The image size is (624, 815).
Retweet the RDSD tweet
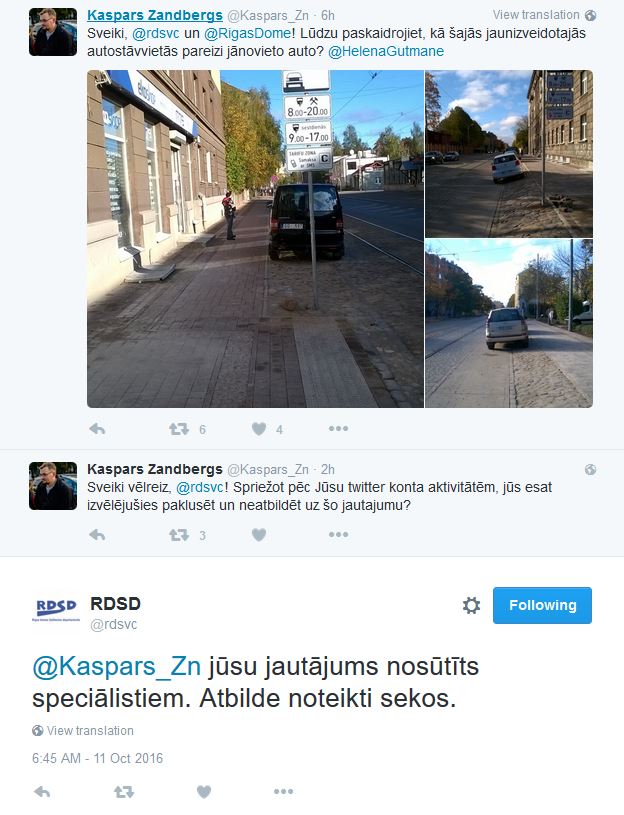(124, 792)
